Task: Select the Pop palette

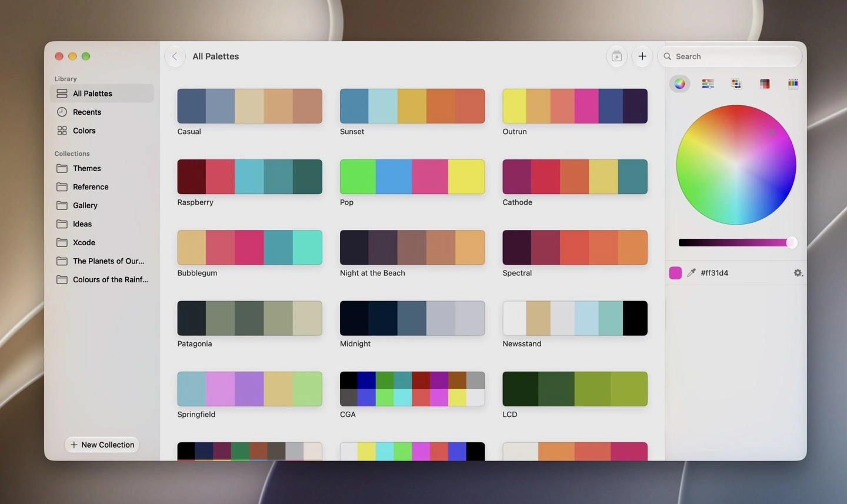Action: (412, 176)
